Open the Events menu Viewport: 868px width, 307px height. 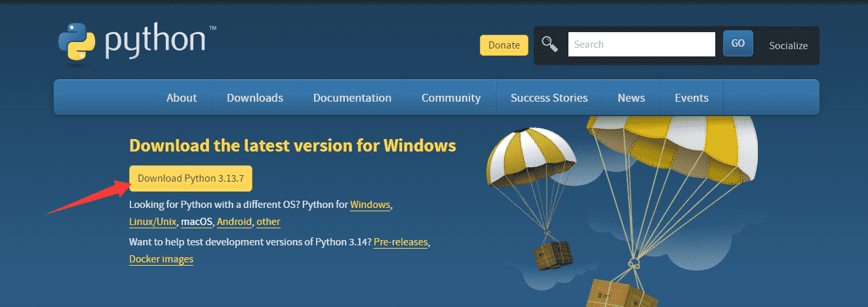coord(692,98)
